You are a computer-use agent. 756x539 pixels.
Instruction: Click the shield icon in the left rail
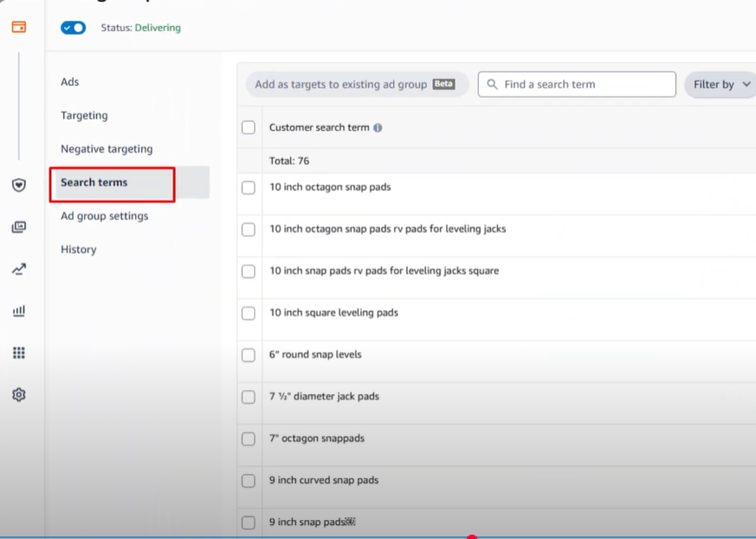[17, 185]
